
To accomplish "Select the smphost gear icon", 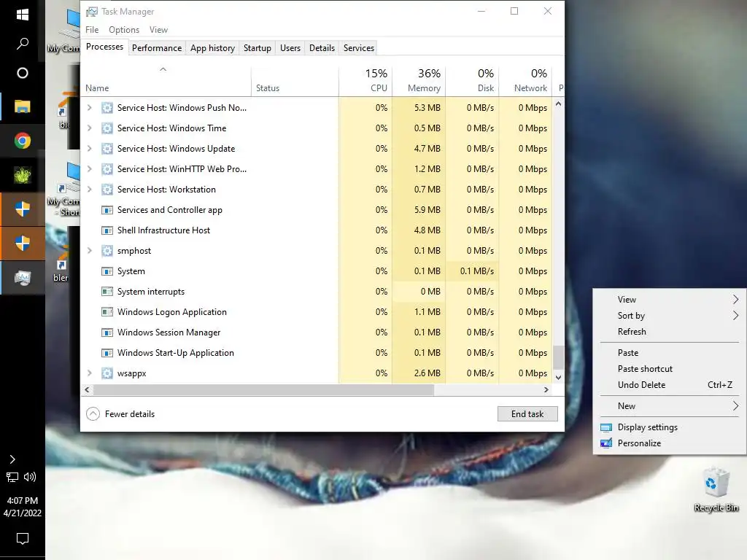I will (x=107, y=251).
